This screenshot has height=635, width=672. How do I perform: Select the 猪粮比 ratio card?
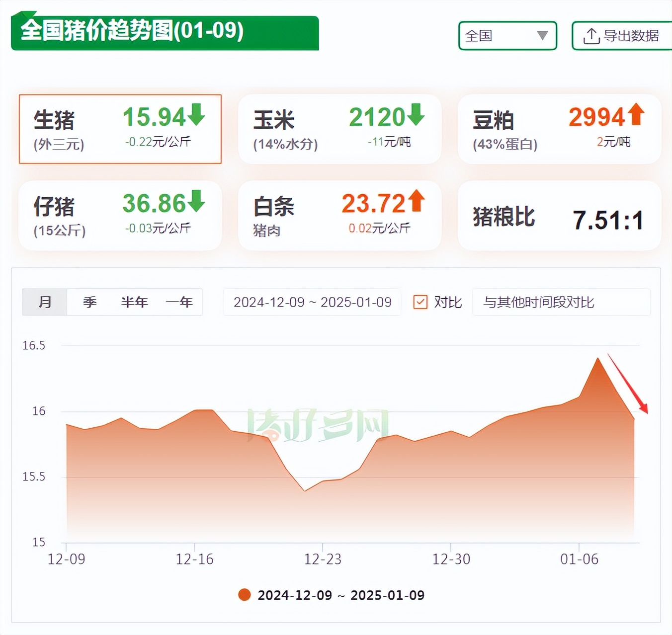click(x=559, y=215)
